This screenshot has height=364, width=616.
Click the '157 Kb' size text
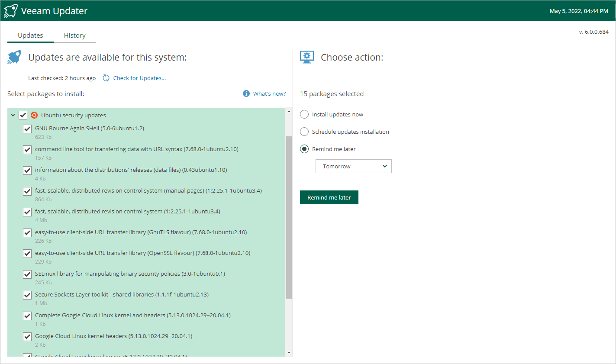click(x=43, y=158)
